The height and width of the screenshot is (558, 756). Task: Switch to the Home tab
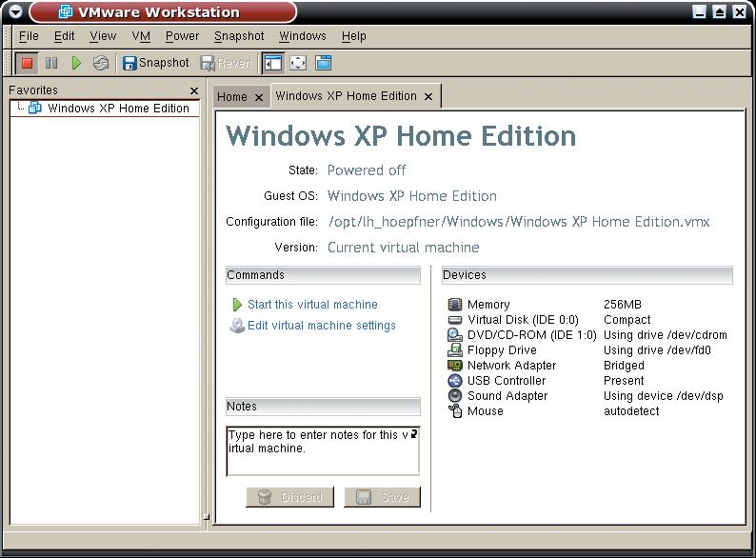pyautogui.click(x=232, y=97)
